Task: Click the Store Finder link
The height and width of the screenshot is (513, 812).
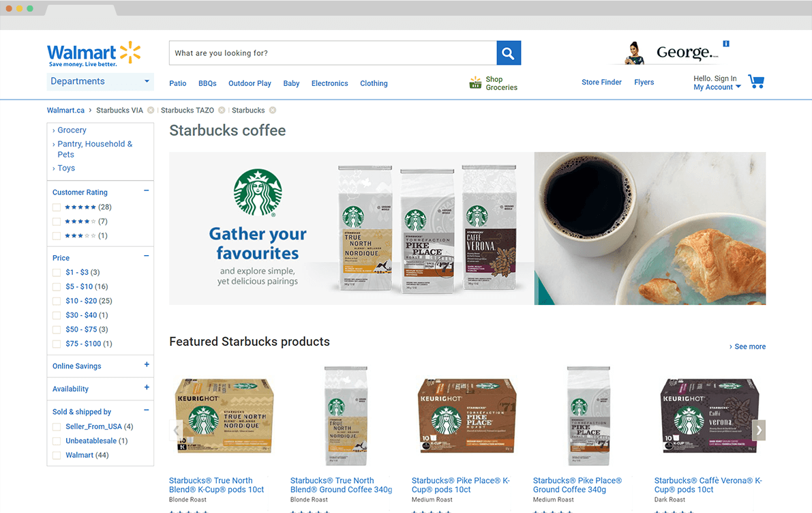Action: coord(601,83)
